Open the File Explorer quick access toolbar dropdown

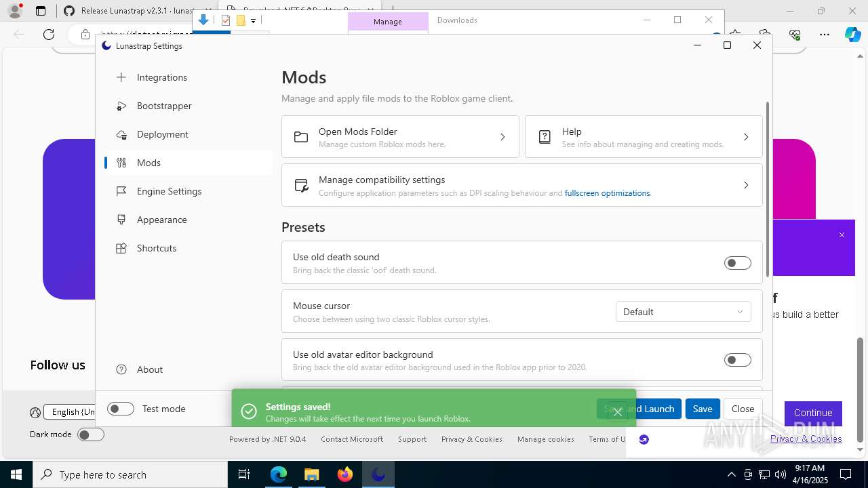pyautogui.click(x=253, y=20)
